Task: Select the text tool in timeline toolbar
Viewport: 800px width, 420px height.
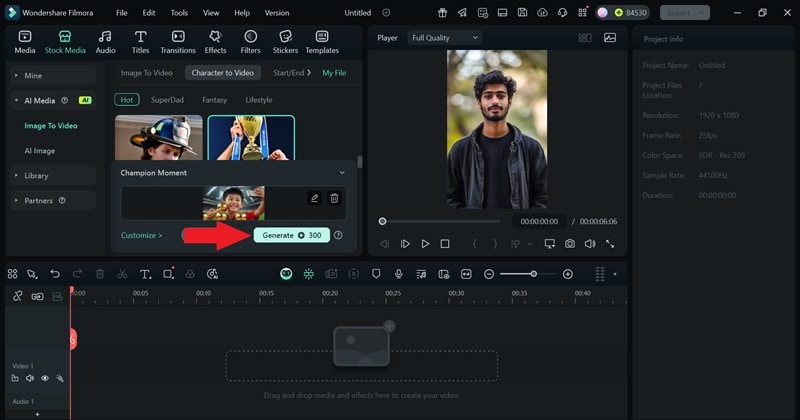Action: point(145,274)
